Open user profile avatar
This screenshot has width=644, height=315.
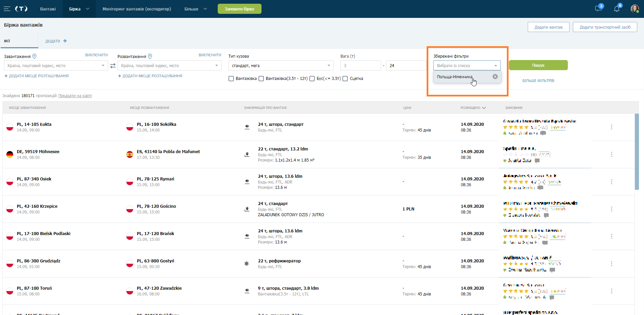point(635,9)
